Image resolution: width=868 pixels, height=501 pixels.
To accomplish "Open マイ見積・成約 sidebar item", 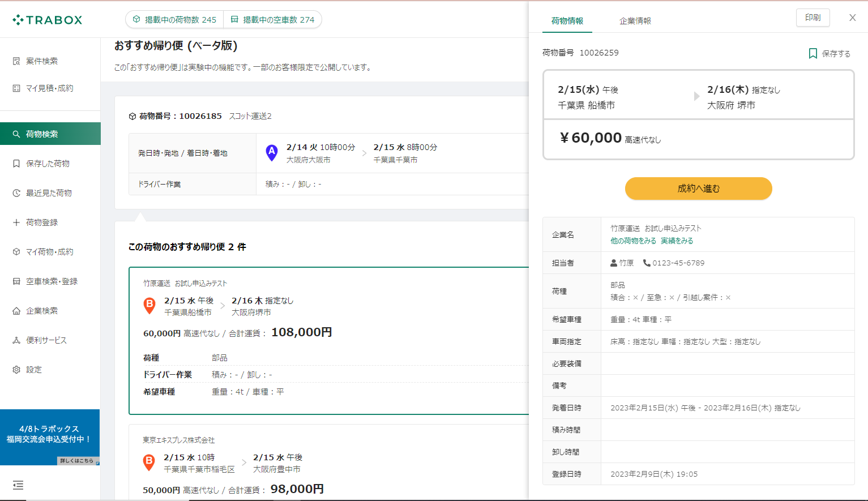I will [50, 88].
